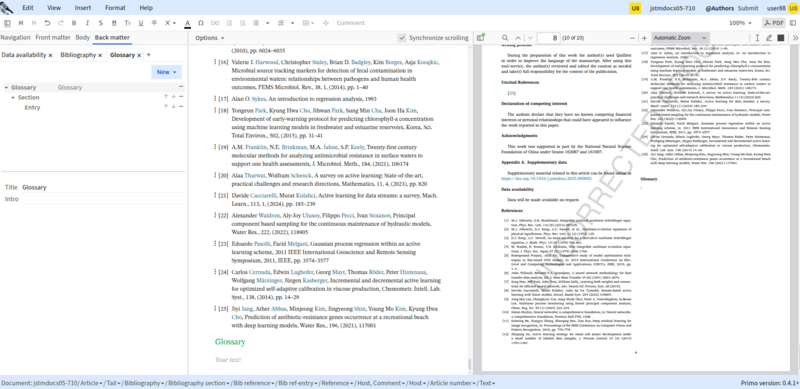Open the Format menu
This screenshot has width=800, height=389.
(x=115, y=8)
